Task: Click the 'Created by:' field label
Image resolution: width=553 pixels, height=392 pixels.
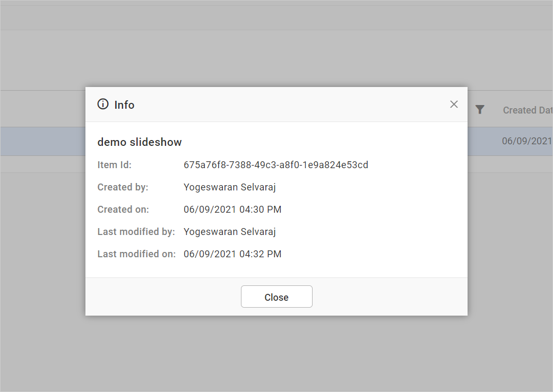Action: (123, 187)
